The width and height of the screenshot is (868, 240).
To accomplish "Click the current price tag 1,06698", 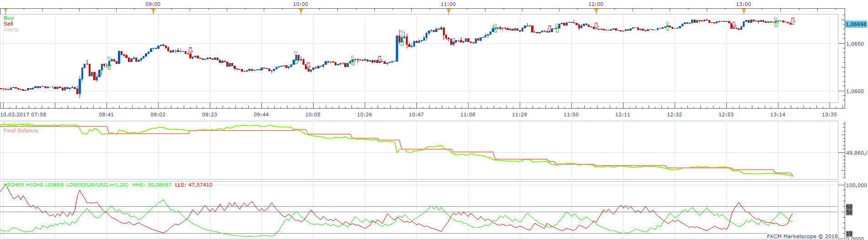I will [x=855, y=24].
